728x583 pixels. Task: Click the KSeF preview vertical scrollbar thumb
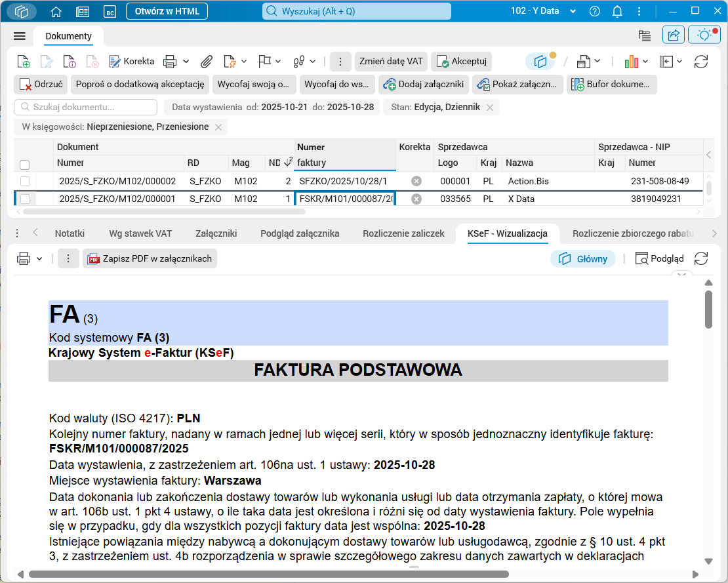click(x=708, y=310)
